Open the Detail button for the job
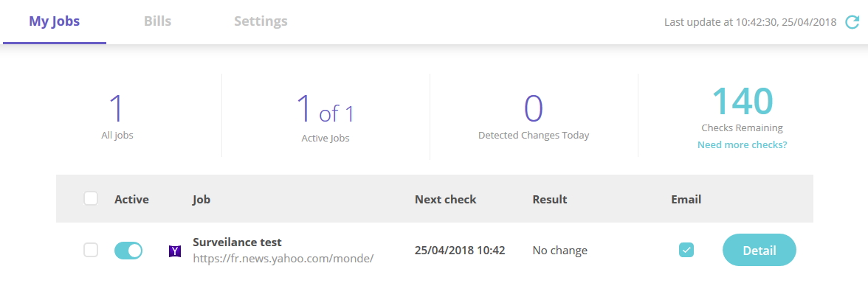The image size is (868, 297). [x=759, y=250]
